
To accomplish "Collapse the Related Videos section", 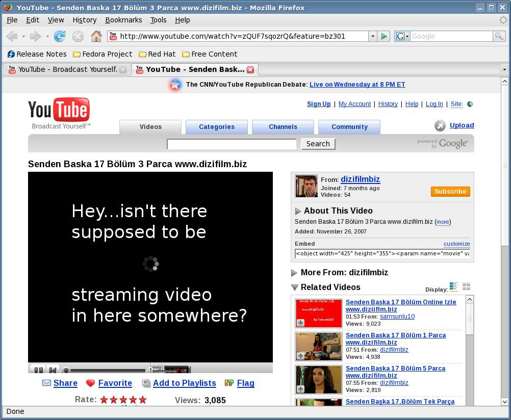I will click(x=295, y=287).
